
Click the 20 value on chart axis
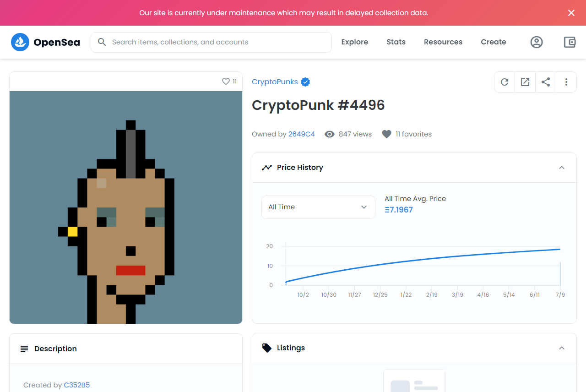click(269, 246)
